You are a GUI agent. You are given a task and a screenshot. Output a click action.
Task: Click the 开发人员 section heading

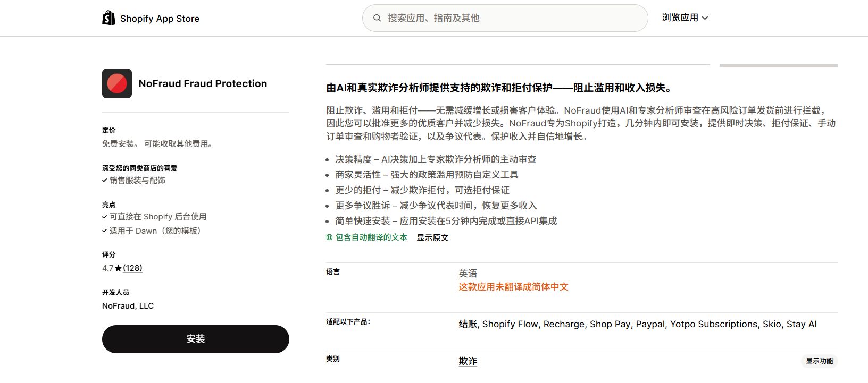(115, 292)
